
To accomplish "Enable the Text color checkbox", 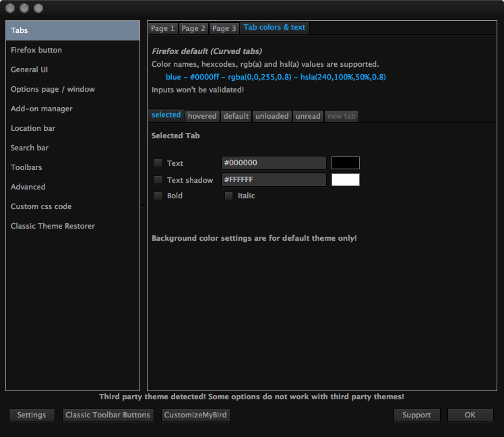I will (158, 163).
